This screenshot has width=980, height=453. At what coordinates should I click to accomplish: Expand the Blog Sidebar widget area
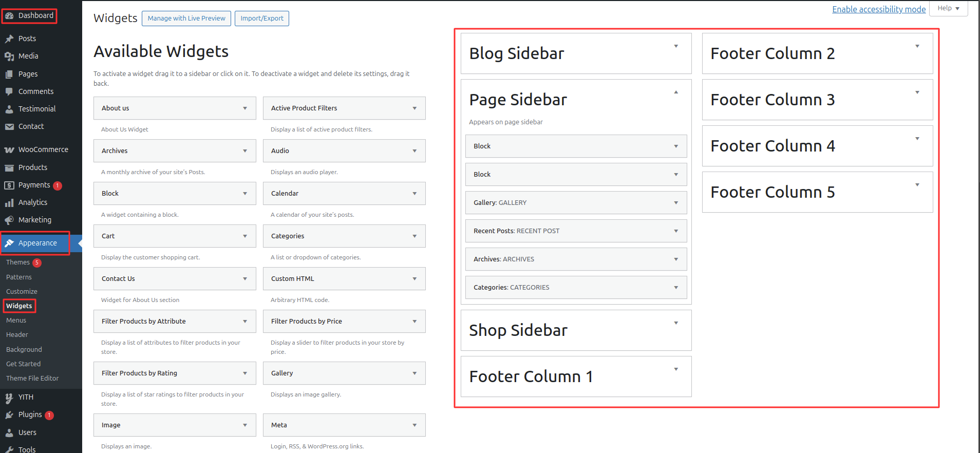pos(676,46)
